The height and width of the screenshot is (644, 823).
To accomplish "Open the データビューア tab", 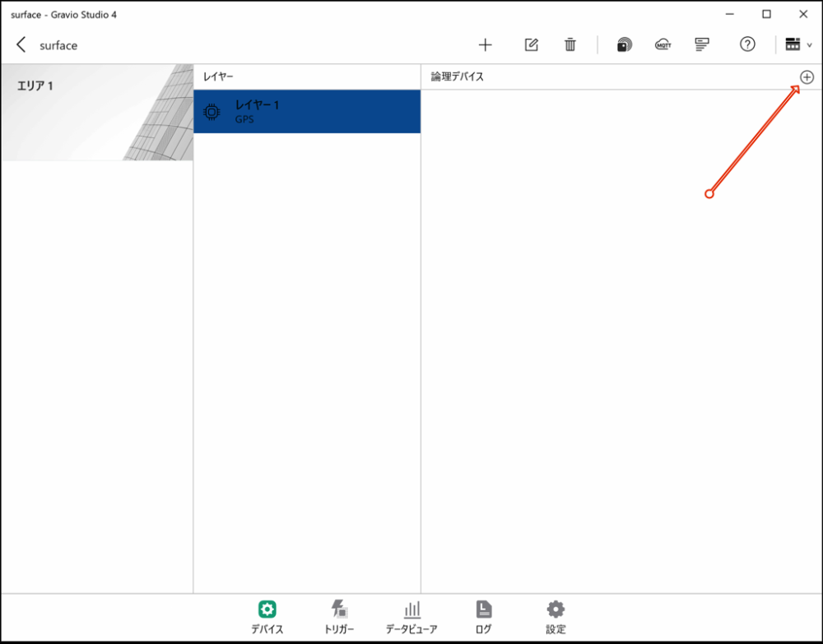I will tap(411, 615).
